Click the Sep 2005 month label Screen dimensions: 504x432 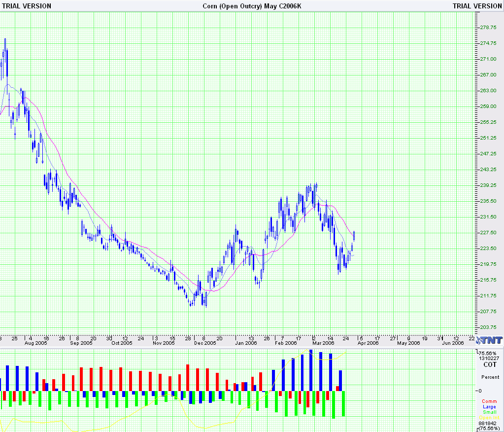81,343
